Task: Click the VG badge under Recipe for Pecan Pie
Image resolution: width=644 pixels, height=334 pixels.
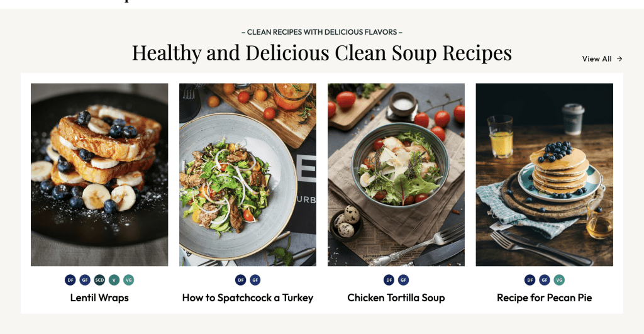Action: (x=559, y=280)
